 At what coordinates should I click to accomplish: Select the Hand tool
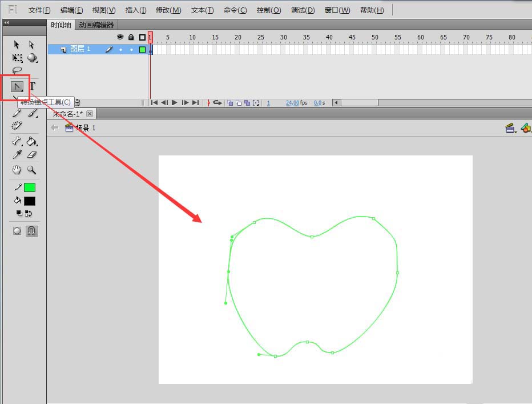[x=17, y=170]
